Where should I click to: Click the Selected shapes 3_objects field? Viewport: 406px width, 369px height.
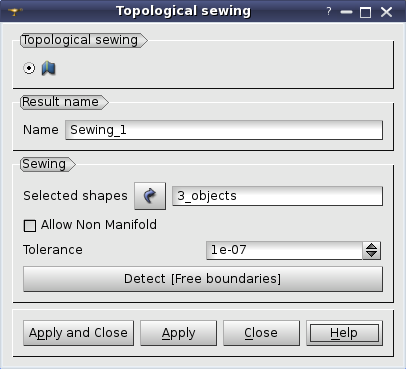tap(277, 196)
